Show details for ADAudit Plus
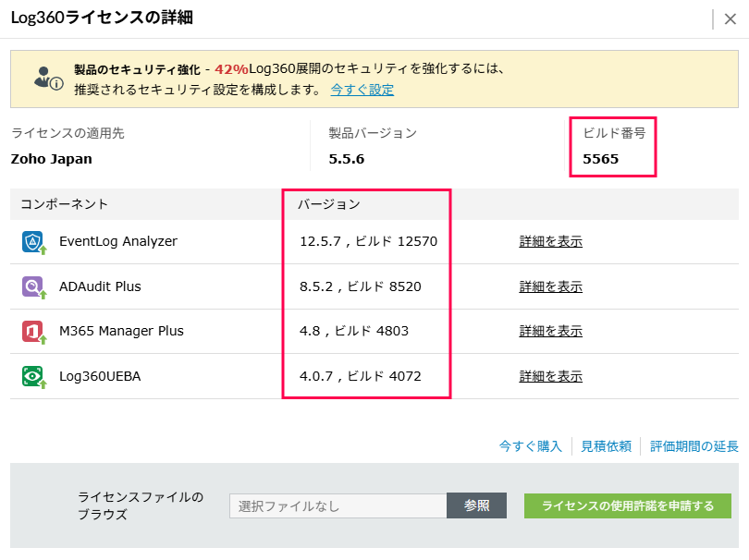 tap(550, 286)
